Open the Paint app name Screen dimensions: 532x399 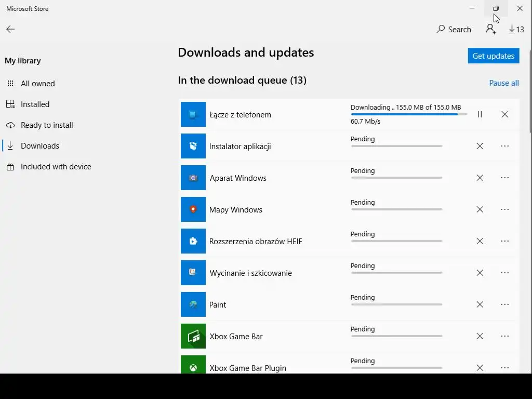218,304
